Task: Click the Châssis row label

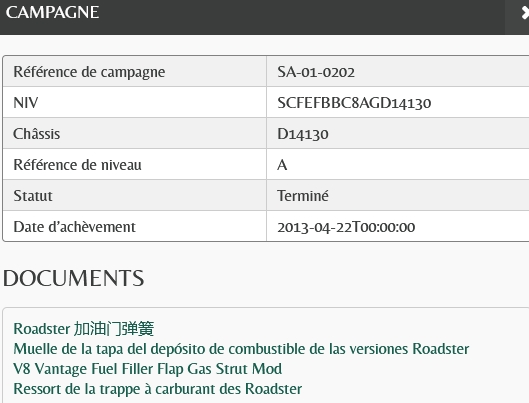Action: click(37, 134)
